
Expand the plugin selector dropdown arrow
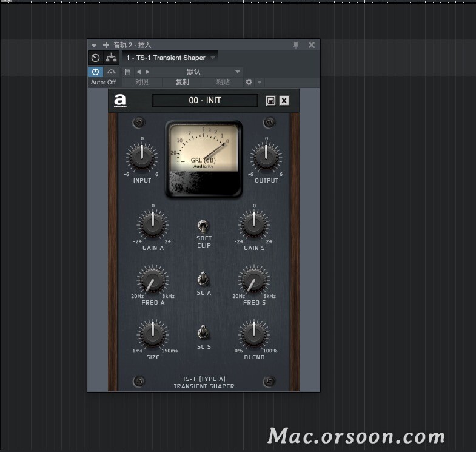[x=213, y=58]
